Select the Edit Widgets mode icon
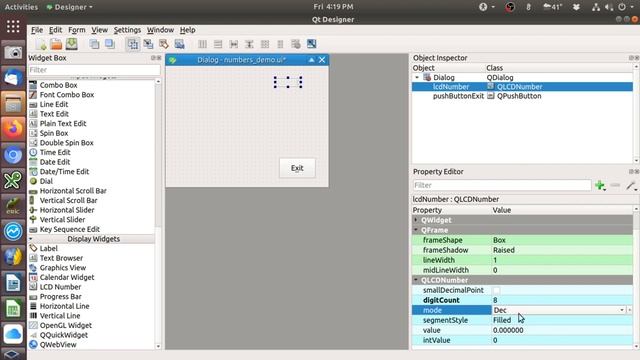Screen dimensions: 640x360 (133, 44)
